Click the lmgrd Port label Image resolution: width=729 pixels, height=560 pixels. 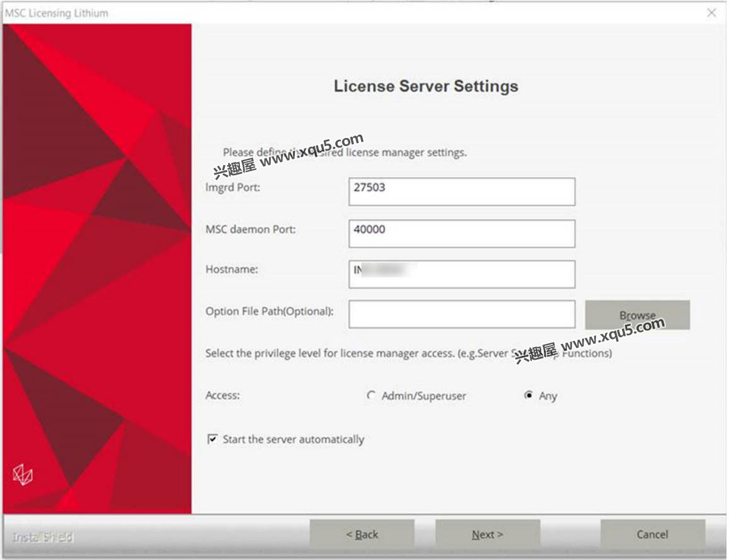[x=233, y=187]
